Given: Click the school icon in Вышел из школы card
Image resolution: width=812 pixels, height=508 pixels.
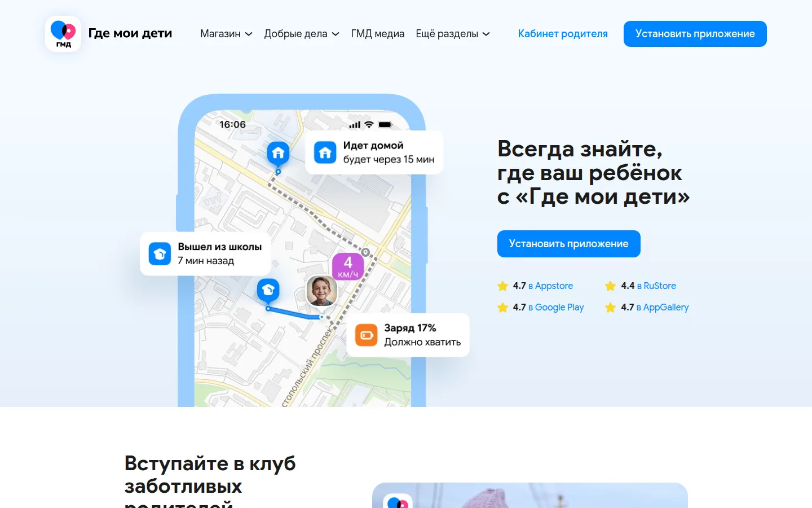Looking at the screenshot, I should point(160,253).
